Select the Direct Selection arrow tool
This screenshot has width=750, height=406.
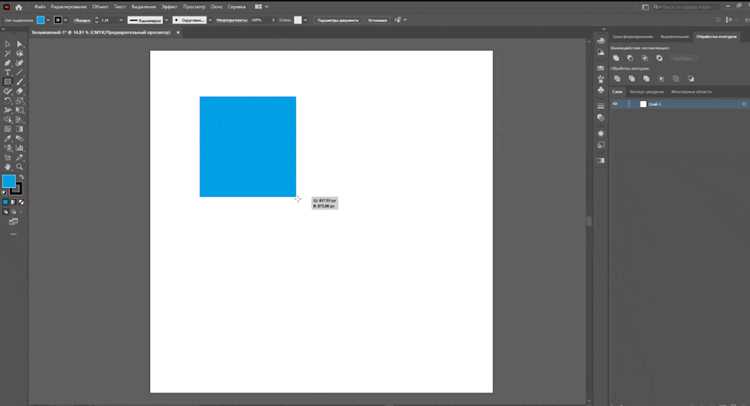pyautogui.click(x=20, y=44)
